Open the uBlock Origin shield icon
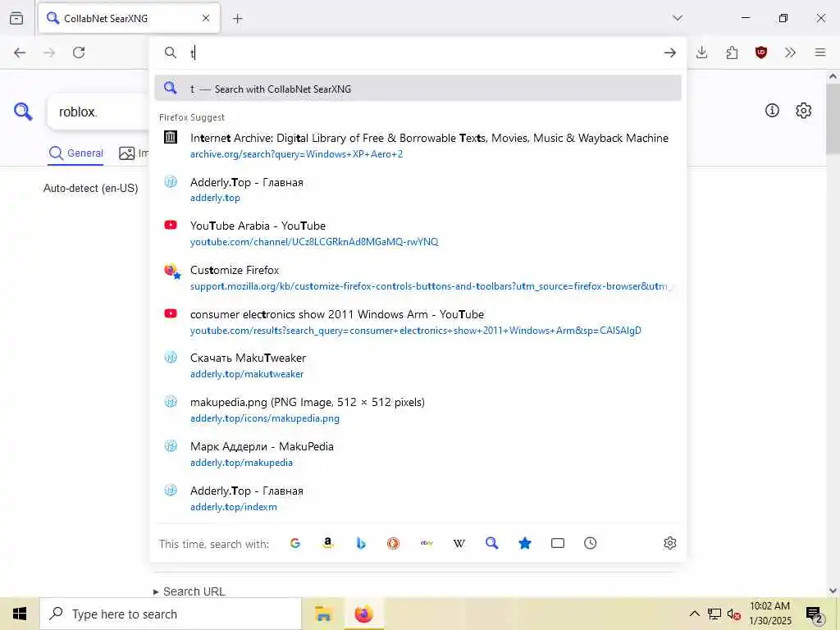The width and height of the screenshot is (840, 630). click(761, 52)
